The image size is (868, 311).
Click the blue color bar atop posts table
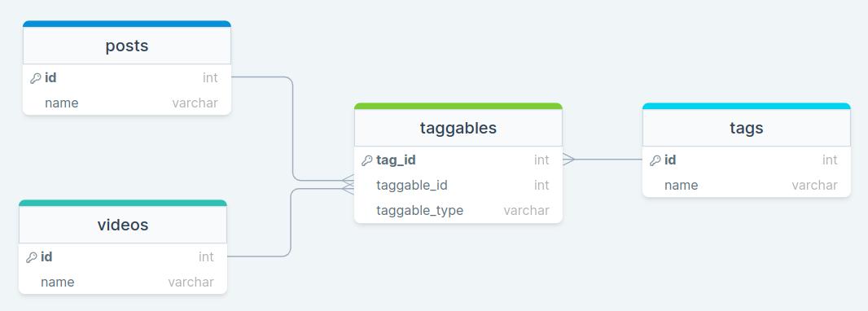[127, 24]
